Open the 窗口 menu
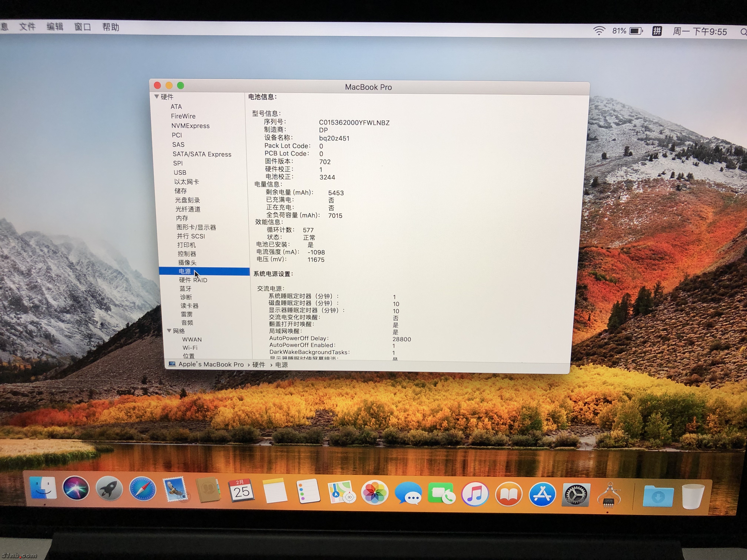Image resolution: width=747 pixels, height=560 pixels. pyautogui.click(x=83, y=27)
